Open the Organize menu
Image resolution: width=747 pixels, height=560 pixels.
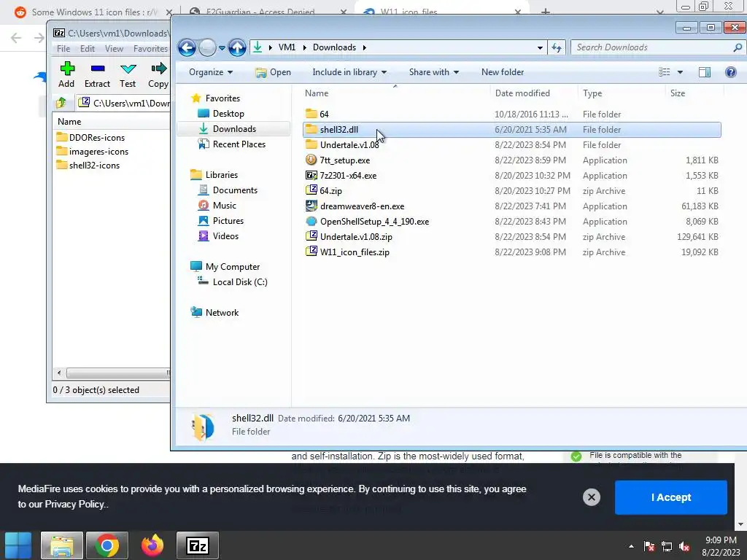pos(211,72)
